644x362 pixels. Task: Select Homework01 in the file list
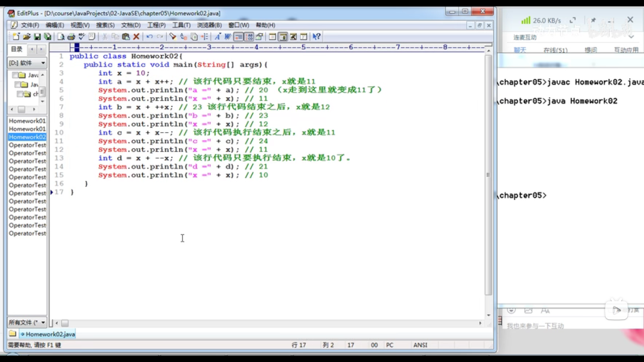point(27,121)
